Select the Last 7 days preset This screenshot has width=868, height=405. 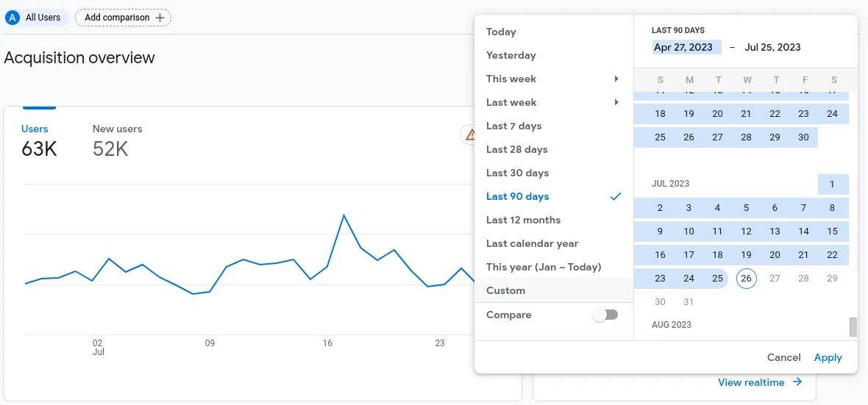point(513,126)
